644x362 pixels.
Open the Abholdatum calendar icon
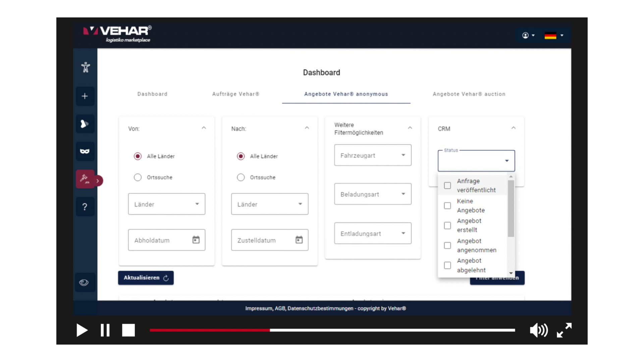coord(196,240)
